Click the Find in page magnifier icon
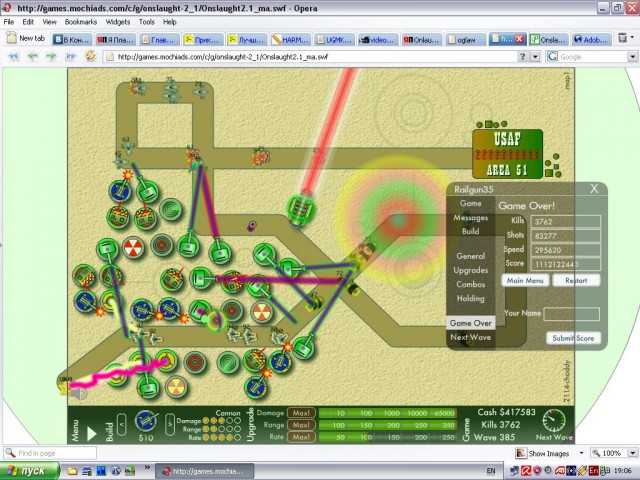 pos(10,453)
